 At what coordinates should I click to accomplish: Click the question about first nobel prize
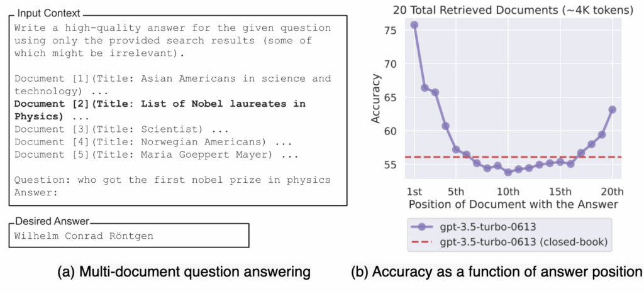pos(172,180)
